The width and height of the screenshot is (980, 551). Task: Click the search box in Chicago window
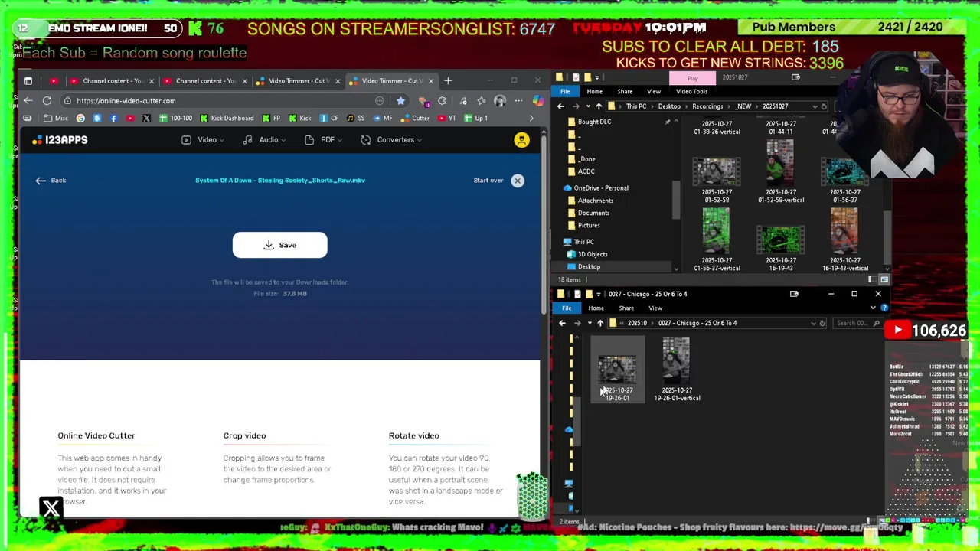coord(857,324)
